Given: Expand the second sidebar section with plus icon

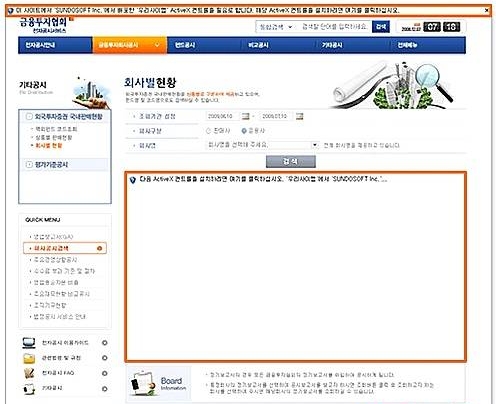Looking at the screenshot, I should (29, 164).
